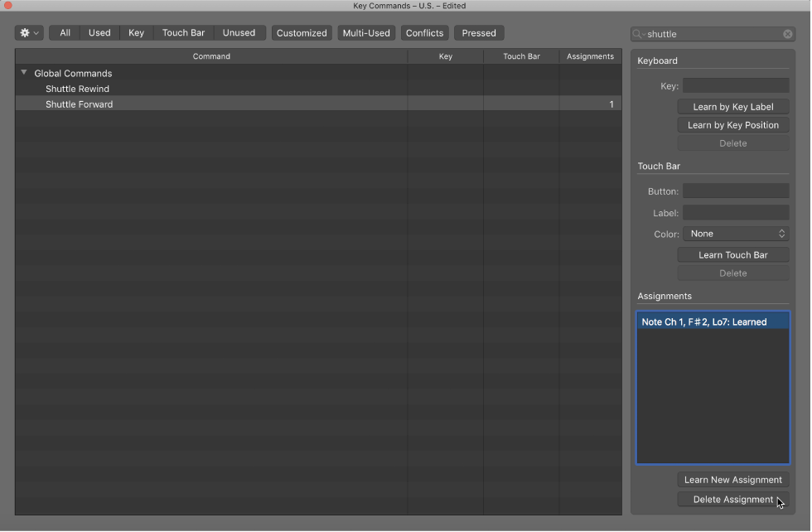Screen dimensions: 812x532
Task: Toggle the Conflicts filter
Action: (x=424, y=33)
